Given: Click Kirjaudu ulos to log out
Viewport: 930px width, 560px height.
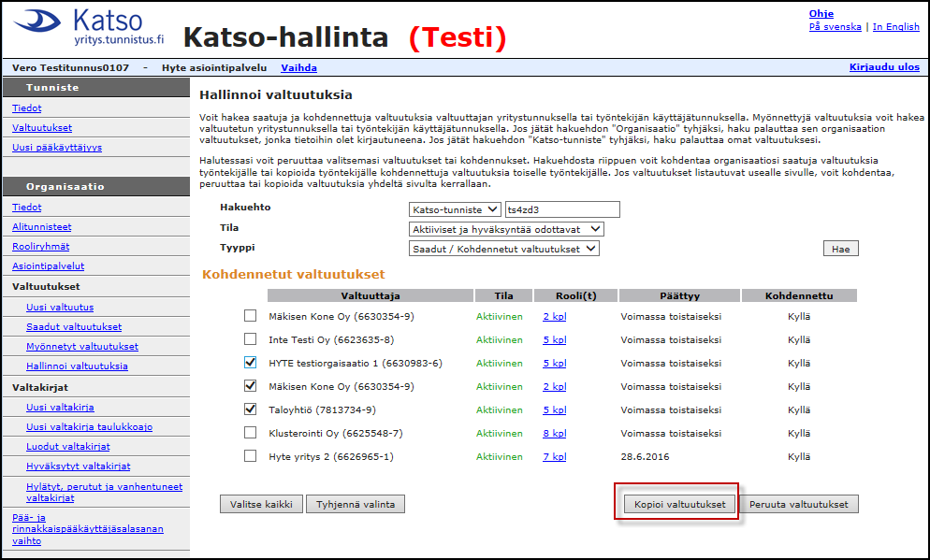Looking at the screenshot, I should pyautogui.click(x=884, y=67).
